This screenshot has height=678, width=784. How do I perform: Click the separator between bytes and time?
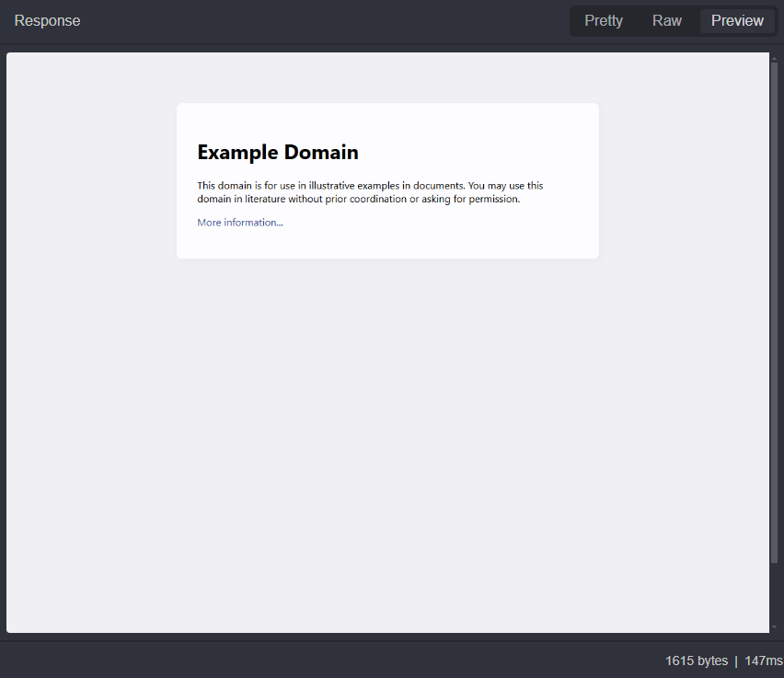736,661
